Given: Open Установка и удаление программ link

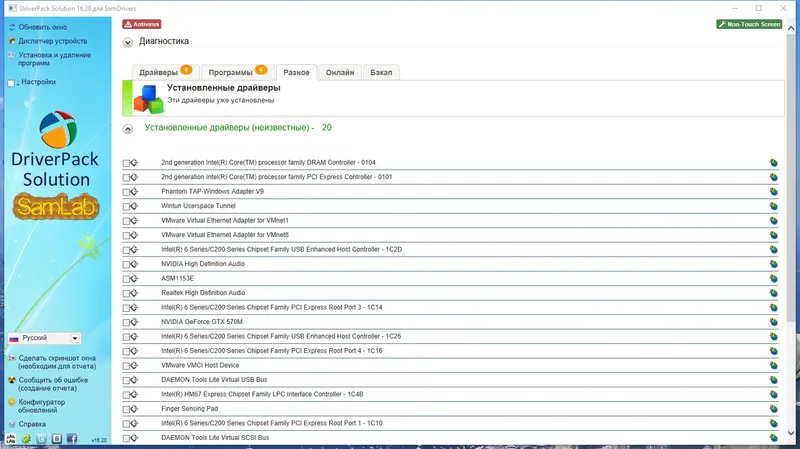Looking at the screenshot, I should 55,59.
